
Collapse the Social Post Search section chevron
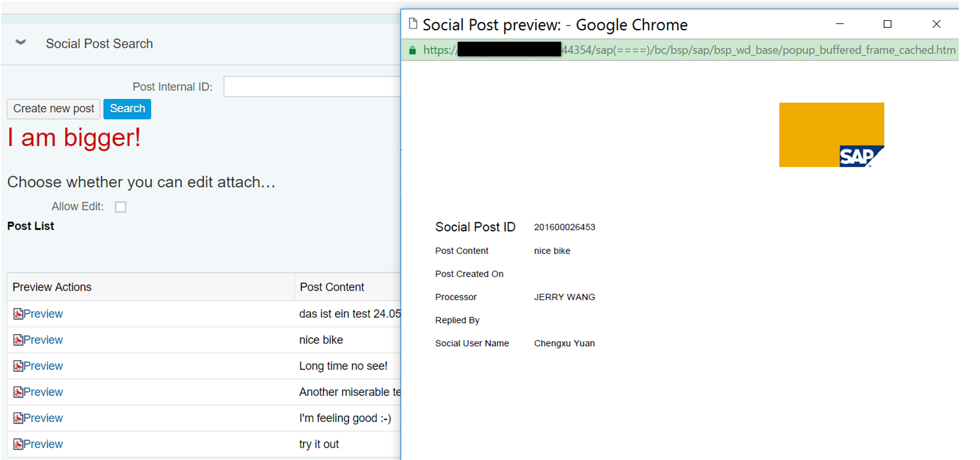[21, 42]
